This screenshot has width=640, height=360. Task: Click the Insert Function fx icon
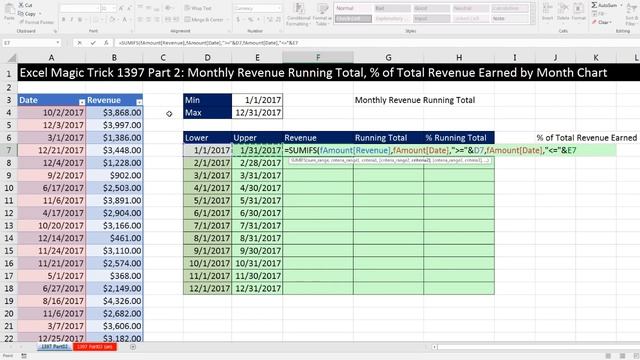click(106, 43)
